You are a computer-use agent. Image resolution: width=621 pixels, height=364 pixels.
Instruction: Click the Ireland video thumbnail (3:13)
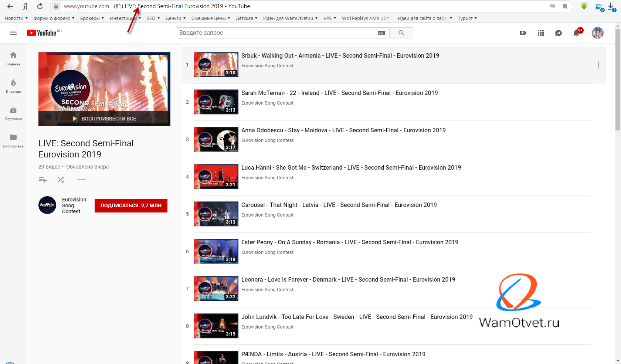coord(216,102)
